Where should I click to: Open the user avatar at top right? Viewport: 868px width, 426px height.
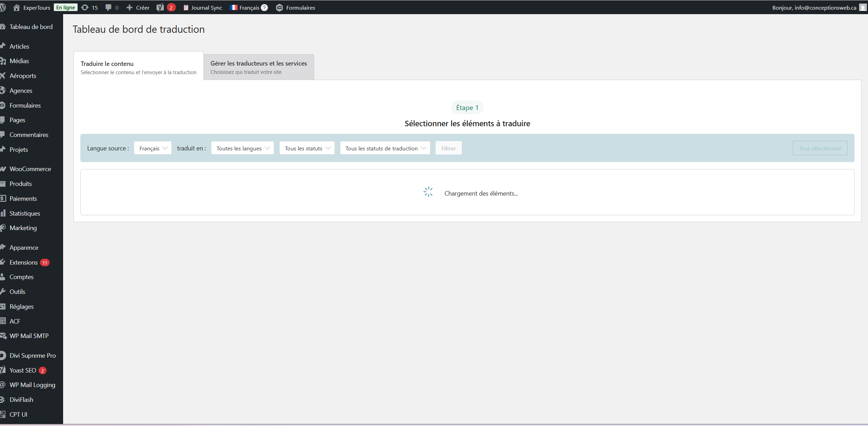coord(863,8)
